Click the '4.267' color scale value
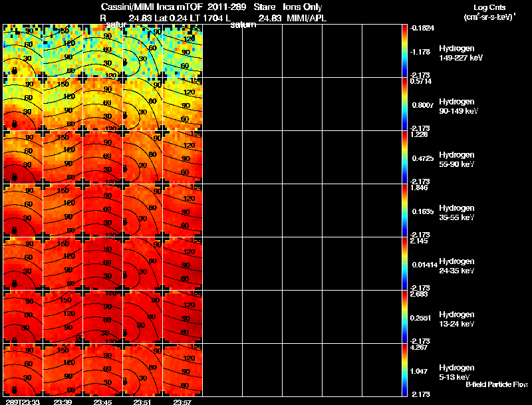Image resolution: width=532 pixels, height=405 pixels. coord(419,347)
